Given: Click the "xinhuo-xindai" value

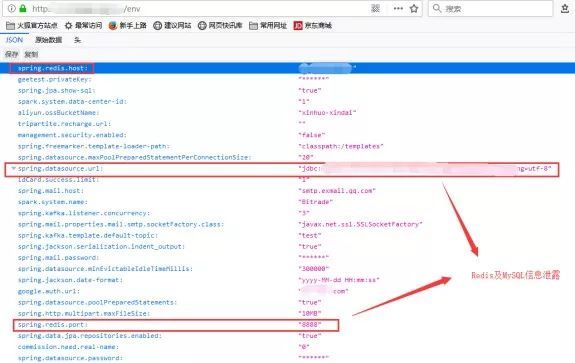Looking at the screenshot, I should pyautogui.click(x=327, y=113).
